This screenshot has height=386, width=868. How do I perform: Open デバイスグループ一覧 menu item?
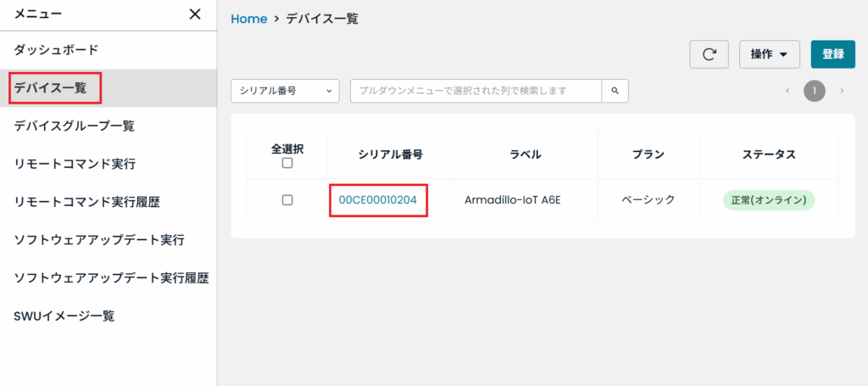click(75, 126)
